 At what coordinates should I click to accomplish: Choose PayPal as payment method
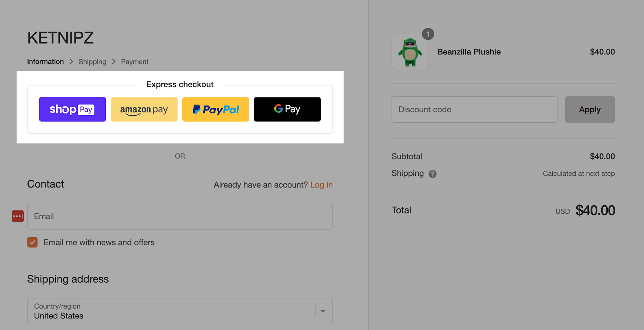pos(215,109)
